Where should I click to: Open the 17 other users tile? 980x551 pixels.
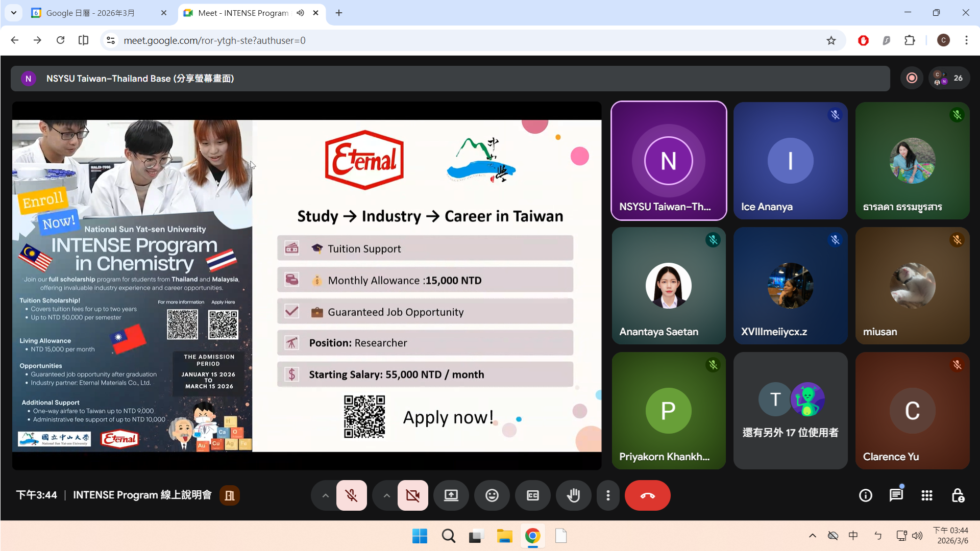pos(791,411)
